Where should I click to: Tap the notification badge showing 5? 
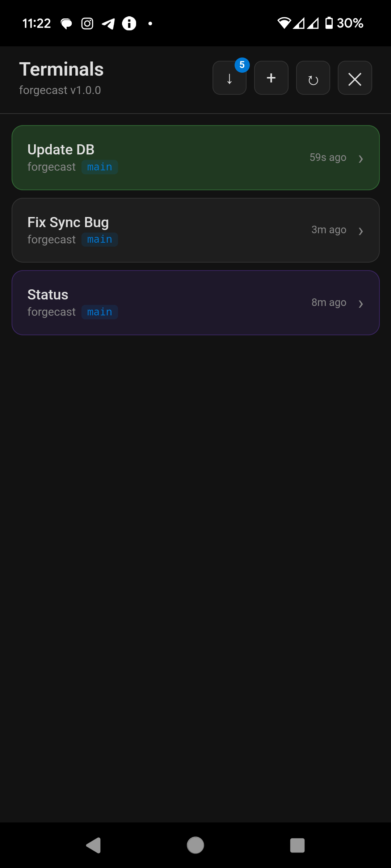(242, 65)
